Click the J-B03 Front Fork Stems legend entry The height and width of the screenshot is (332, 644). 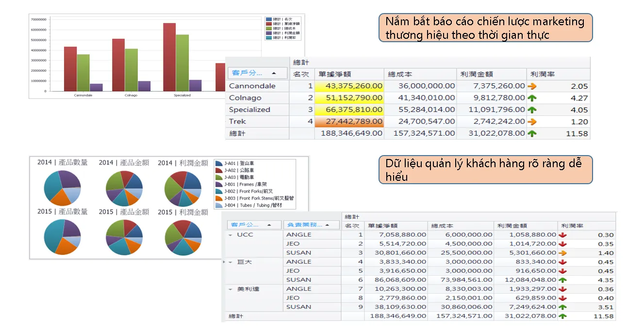(254, 198)
